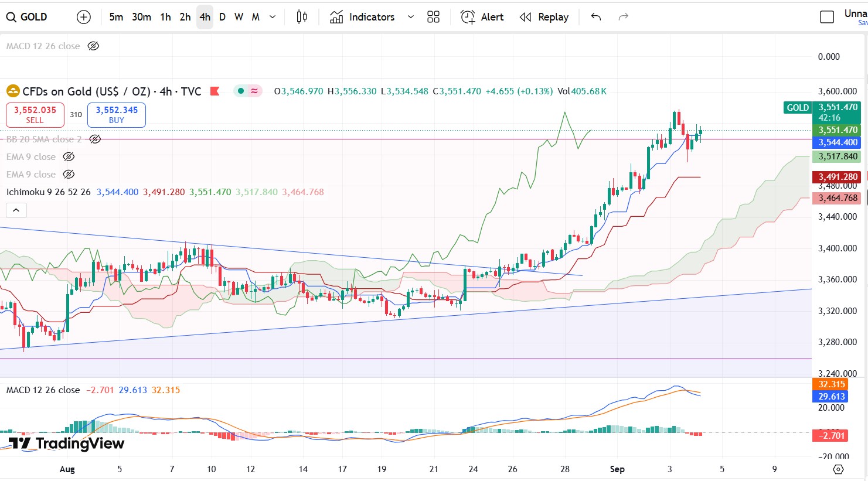
Task: Select the candle chart style icon
Action: click(301, 17)
